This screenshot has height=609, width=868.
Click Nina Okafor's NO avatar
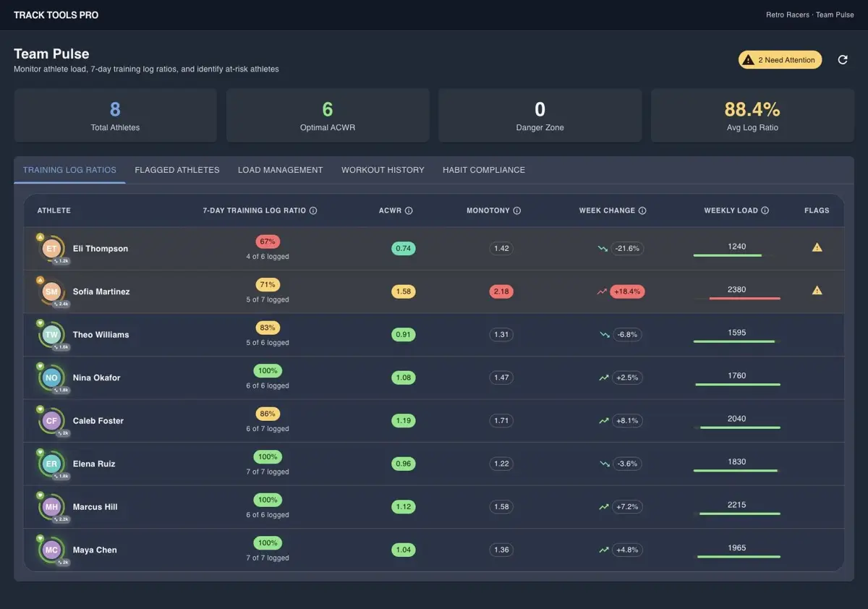tap(51, 378)
